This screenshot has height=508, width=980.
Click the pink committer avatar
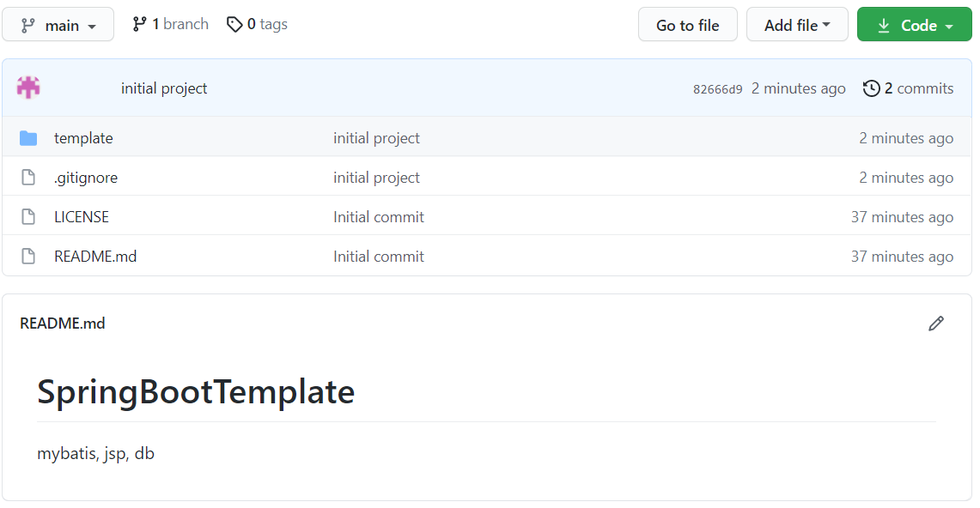click(28, 88)
